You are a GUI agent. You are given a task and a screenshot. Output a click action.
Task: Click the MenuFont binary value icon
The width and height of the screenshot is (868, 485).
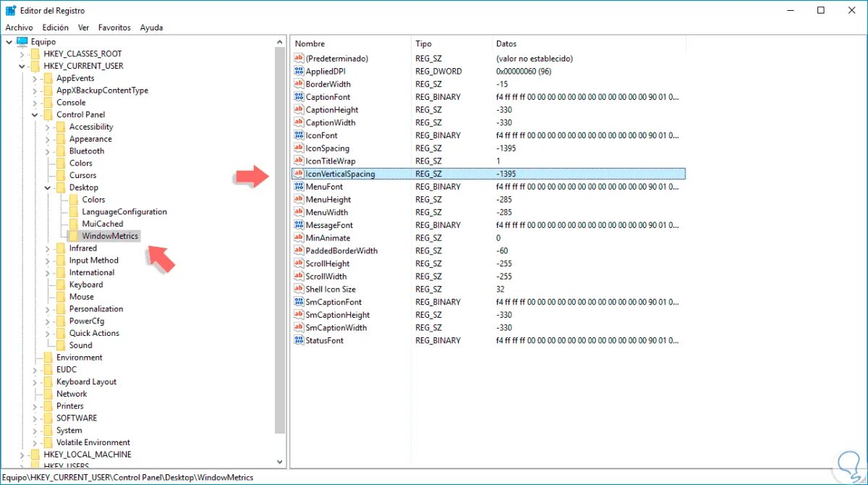click(x=299, y=187)
